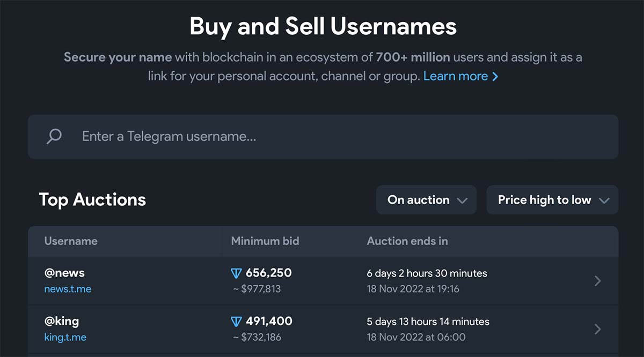The width and height of the screenshot is (644, 357).
Task: Click the magnifying glass search icon
Action: (x=54, y=137)
